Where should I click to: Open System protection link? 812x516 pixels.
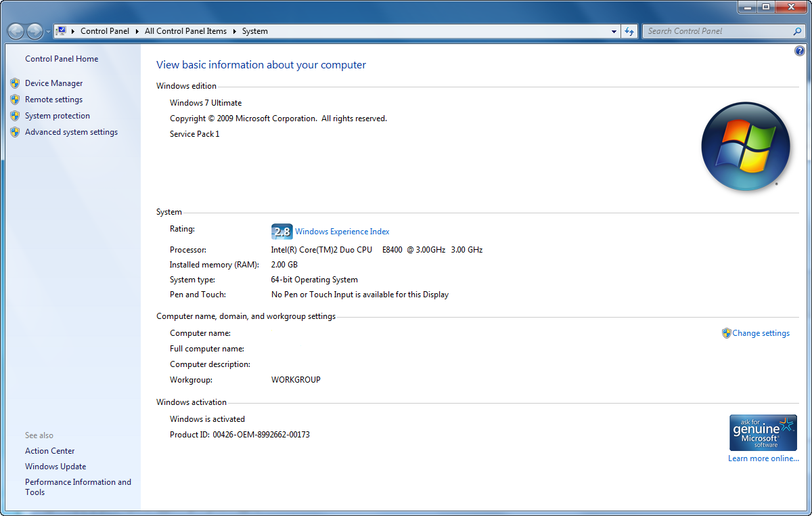58,116
